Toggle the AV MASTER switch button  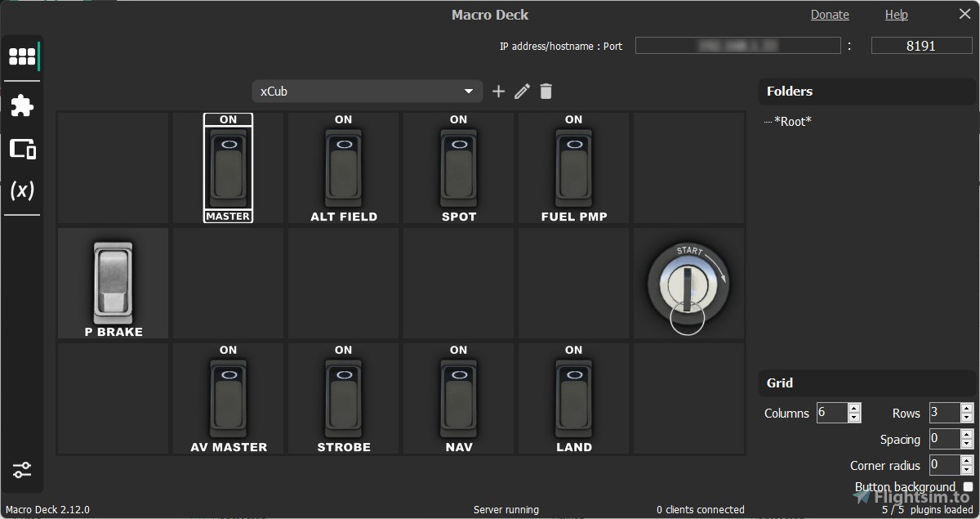[x=228, y=398]
